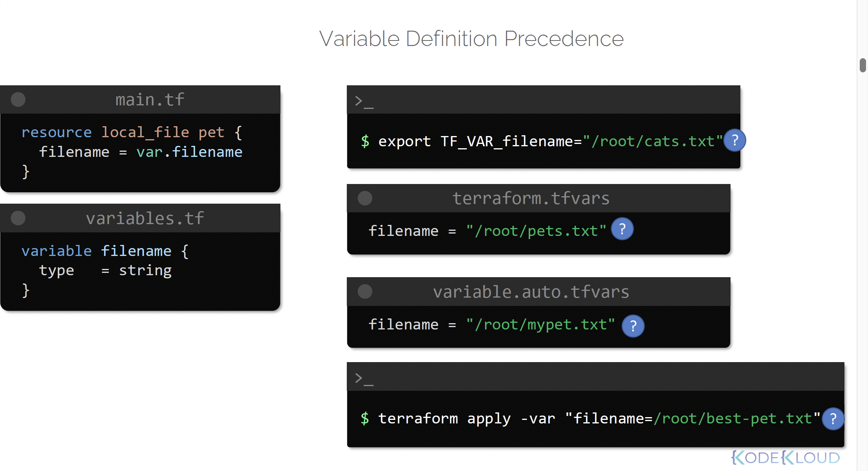The width and height of the screenshot is (868, 471).
Task: Click the bottom terminal prompt icon
Action: click(x=364, y=378)
